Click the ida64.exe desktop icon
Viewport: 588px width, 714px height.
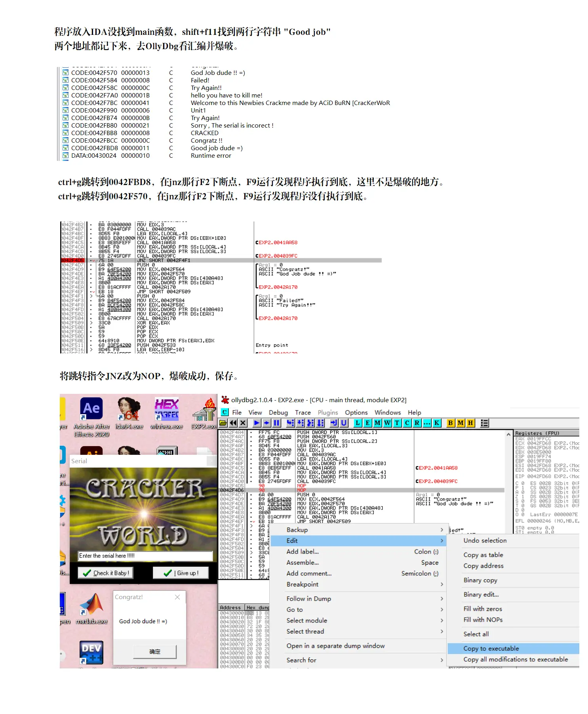point(129,414)
